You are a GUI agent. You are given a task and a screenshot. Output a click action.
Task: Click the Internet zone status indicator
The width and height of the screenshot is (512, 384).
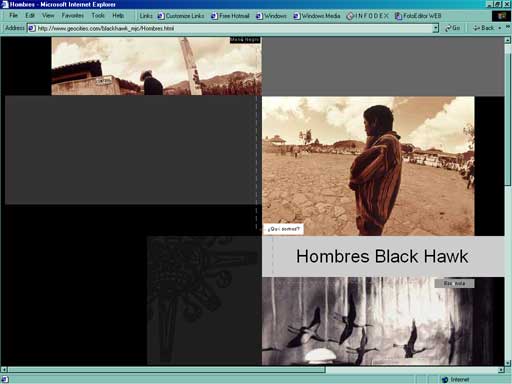point(456,379)
